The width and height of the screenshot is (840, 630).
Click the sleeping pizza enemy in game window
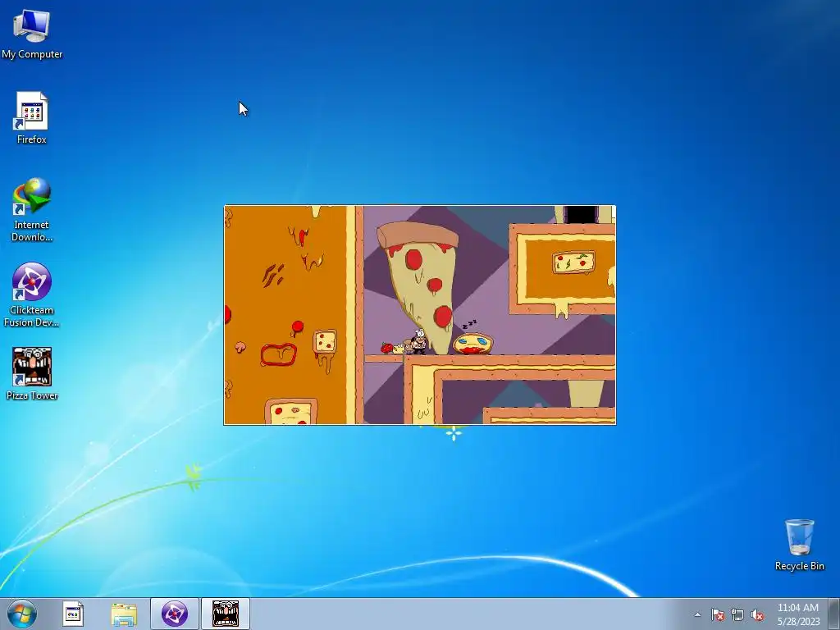(x=472, y=343)
